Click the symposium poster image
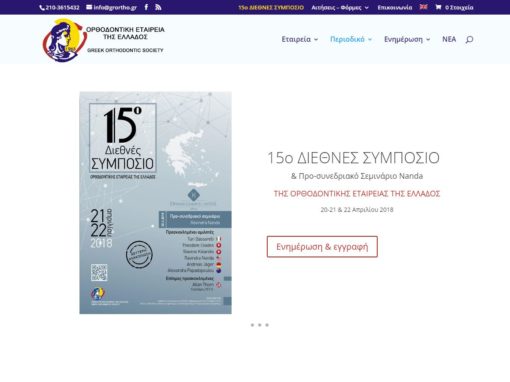The image size is (510, 382). (x=155, y=203)
